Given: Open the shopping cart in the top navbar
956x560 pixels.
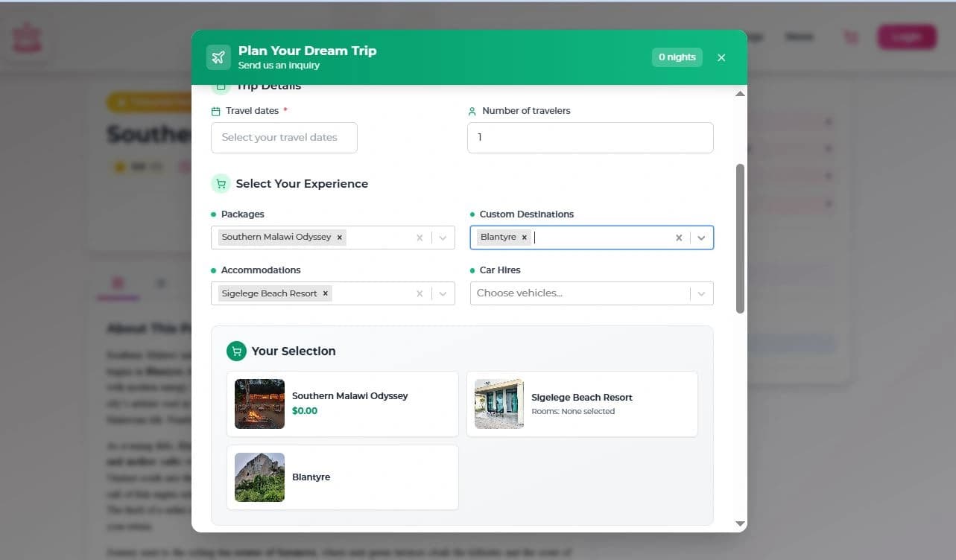Looking at the screenshot, I should pyautogui.click(x=850, y=36).
